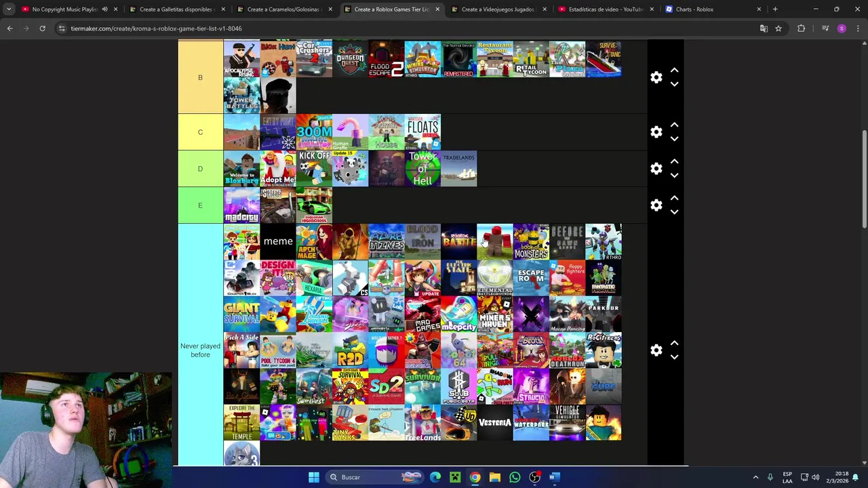The image size is (868, 488).
Task: Move E tier row down
Action: coord(674,211)
